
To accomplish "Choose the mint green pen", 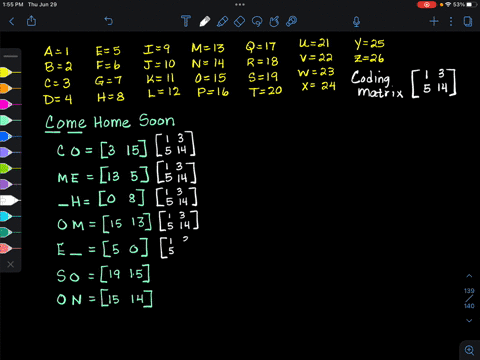I will pyautogui.click(x=10, y=120).
